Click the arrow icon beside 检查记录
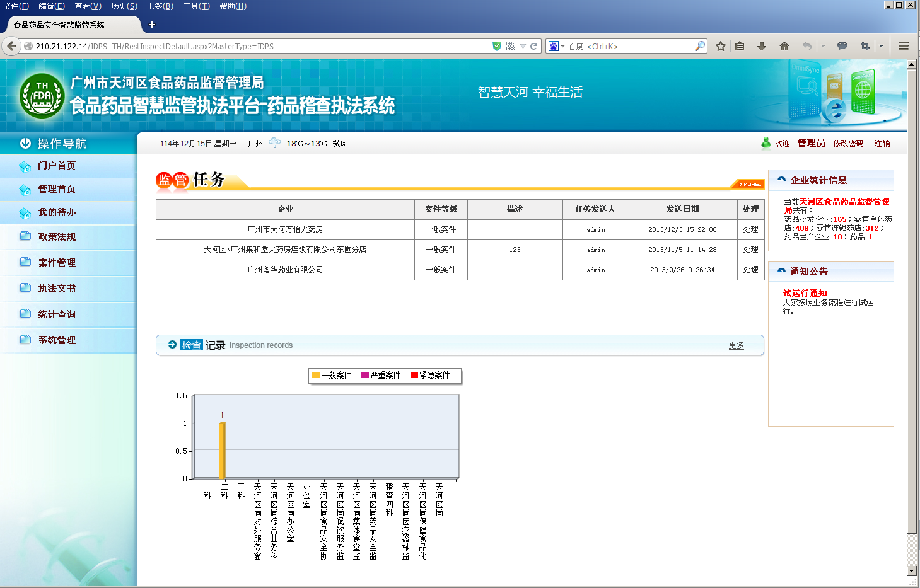920x588 pixels. click(x=172, y=345)
